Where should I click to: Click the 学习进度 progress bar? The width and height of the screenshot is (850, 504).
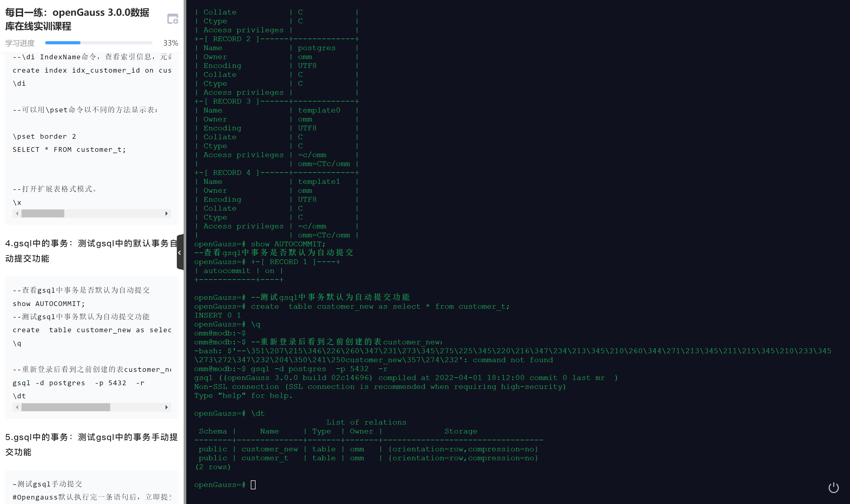tap(99, 43)
